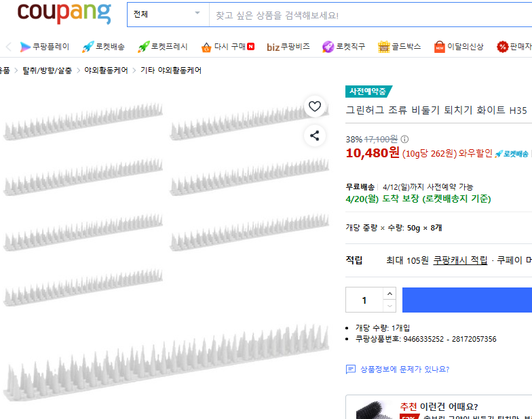Viewport: 532px width, 419px height.
Task: Open 로켓프레시 menu
Action: click(x=163, y=47)
